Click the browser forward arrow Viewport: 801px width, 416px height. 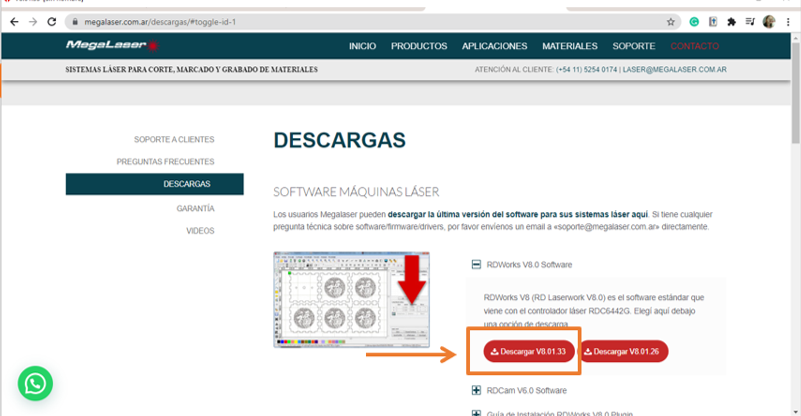[x=33, y=22]
